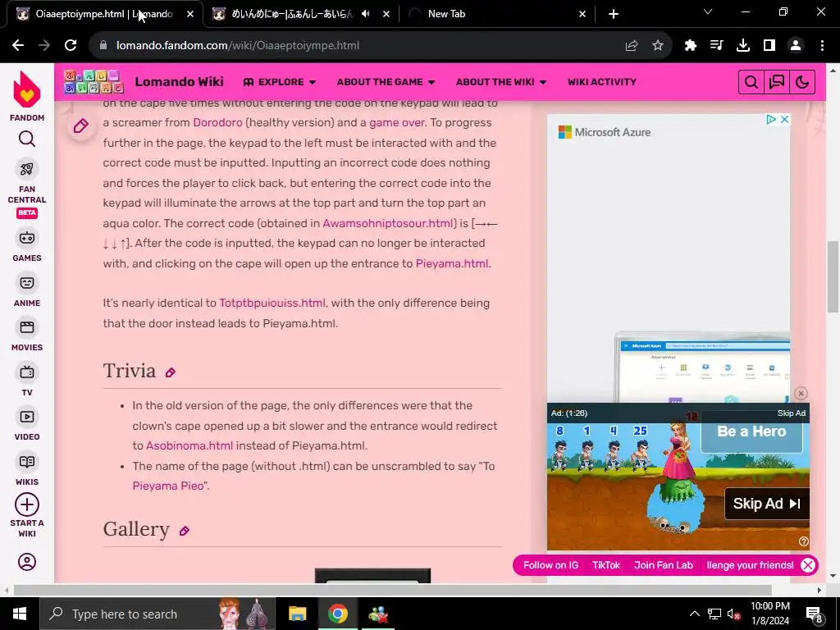Open the Movies clapperboard icon
Viewport: 840px width, 630px height.
click(27, 327)
